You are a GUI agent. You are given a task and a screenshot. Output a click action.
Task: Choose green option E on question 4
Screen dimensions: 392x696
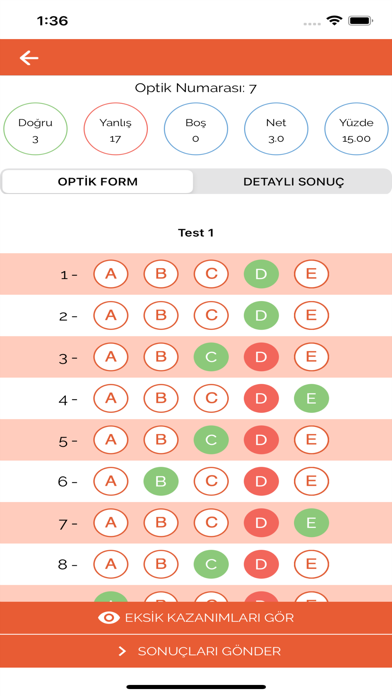point(311,399)
